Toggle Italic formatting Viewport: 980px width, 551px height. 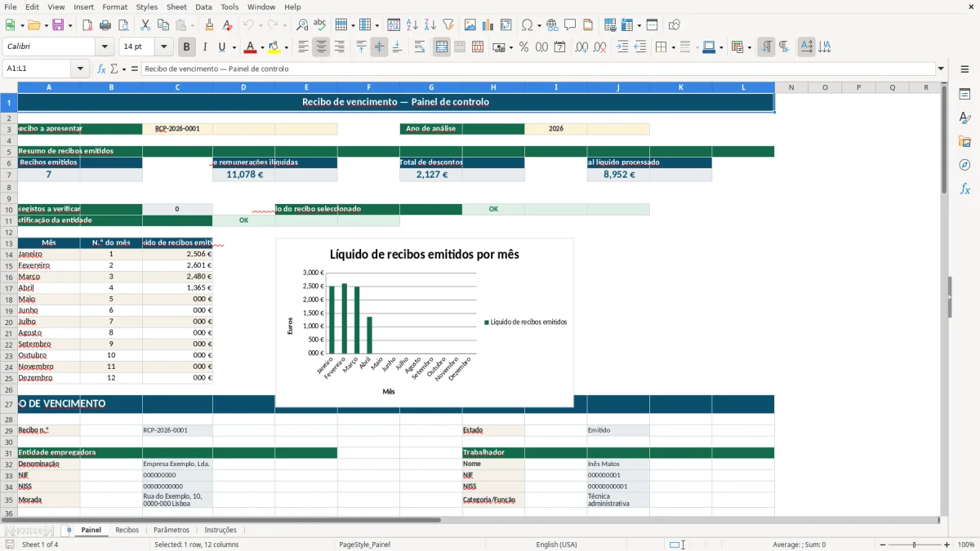coord(204,47)
